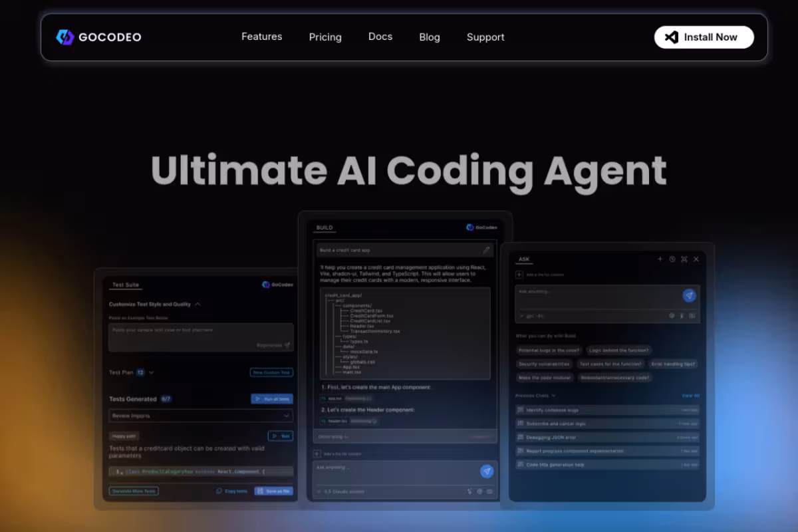Open 'Code title generation help' chat

pos(607,465)
